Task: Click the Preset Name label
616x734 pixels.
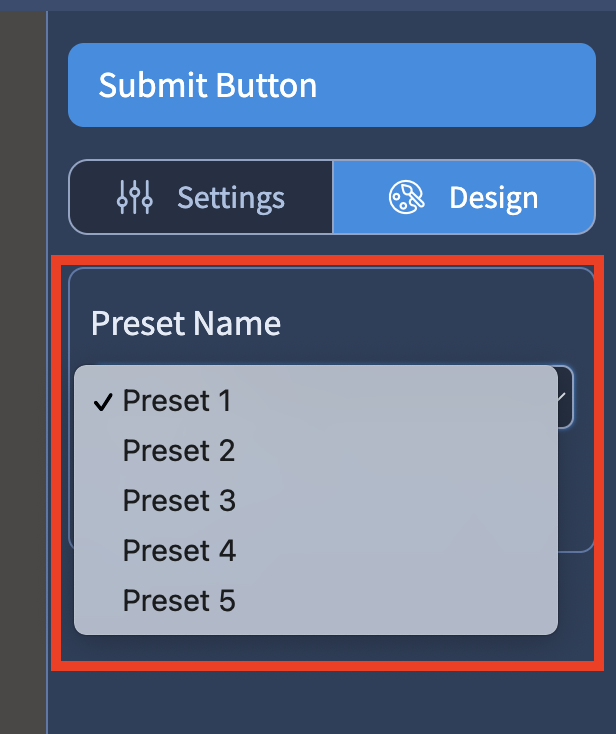Action: click(x=186, y=323)
